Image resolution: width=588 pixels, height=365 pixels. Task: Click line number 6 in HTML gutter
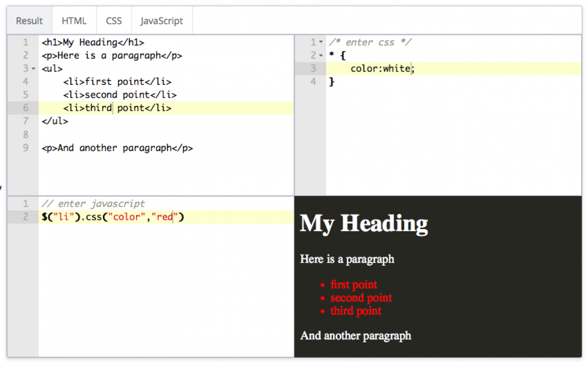click(x=25, y=108)
